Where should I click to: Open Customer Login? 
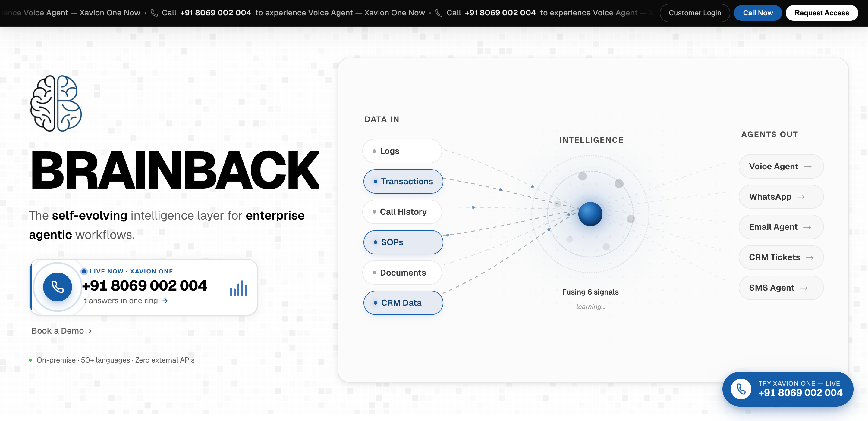[x=694, y=13]
